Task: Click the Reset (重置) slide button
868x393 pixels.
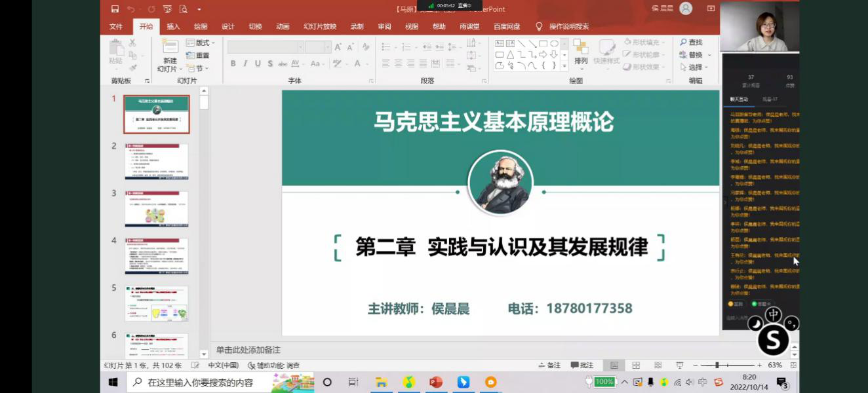Action: (x=198, y=56)
